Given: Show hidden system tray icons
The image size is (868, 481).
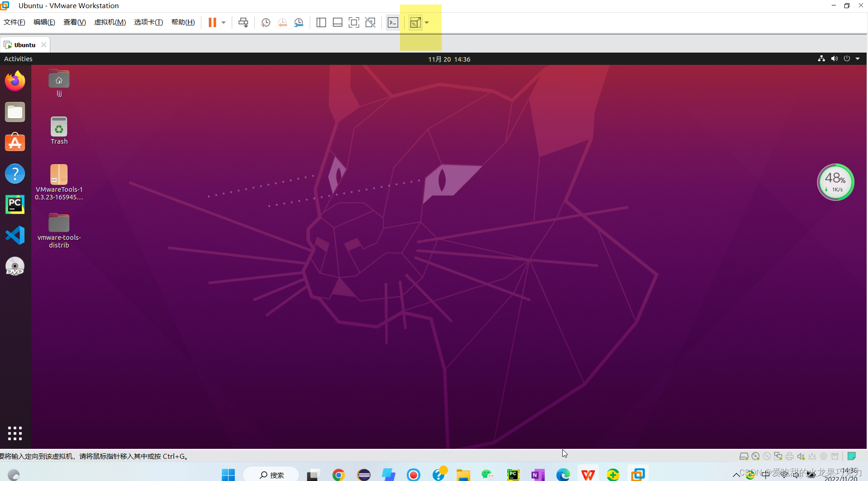Looking at the screenshot, I should (x=736, y=475).
